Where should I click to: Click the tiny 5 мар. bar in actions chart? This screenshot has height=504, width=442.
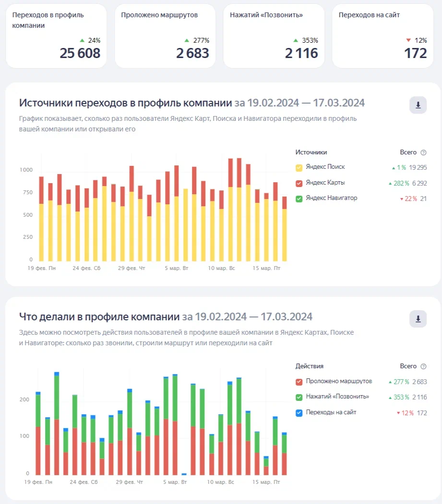tap(184, 474)
